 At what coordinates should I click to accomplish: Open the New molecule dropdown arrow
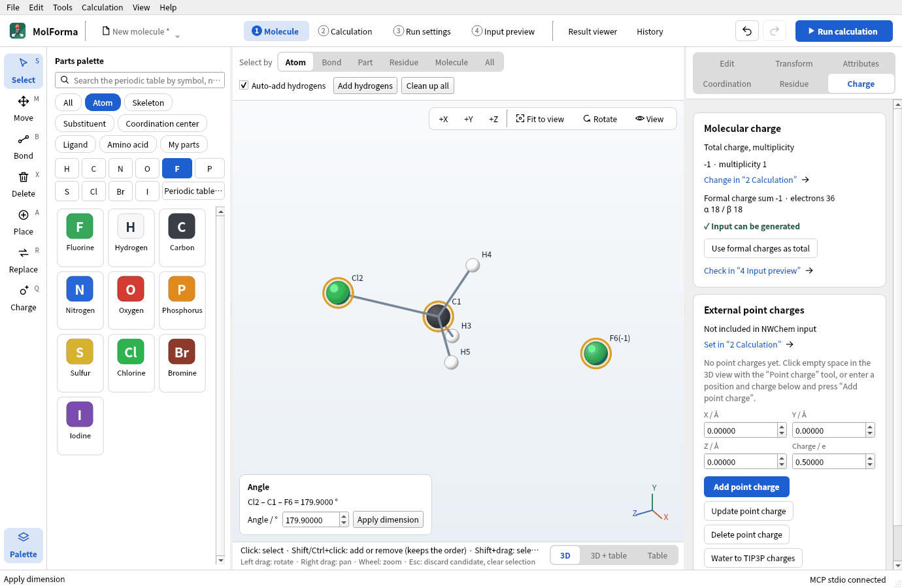[x=177, y=36]
